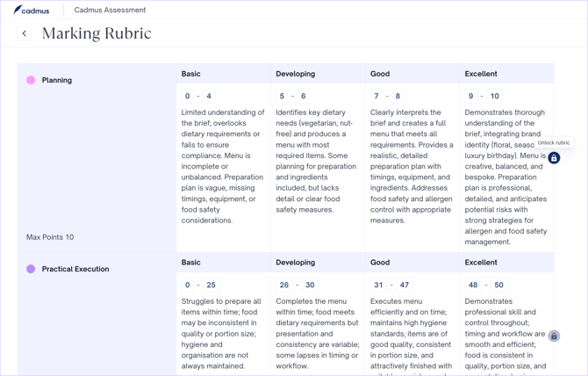Edit Practical Execution Developing minimum score 26
This screenshot has height=376, width=588.
tap(284, 286)
